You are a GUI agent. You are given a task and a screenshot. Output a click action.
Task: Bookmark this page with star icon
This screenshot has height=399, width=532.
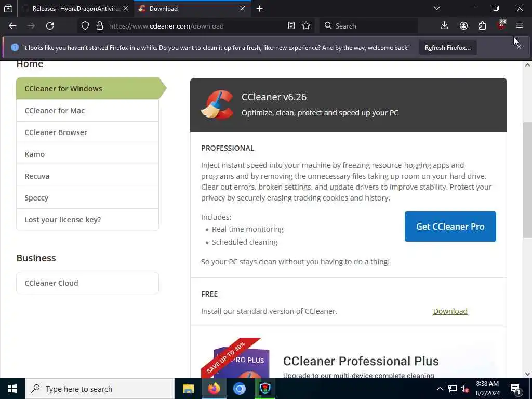click(x=306, y=26)
